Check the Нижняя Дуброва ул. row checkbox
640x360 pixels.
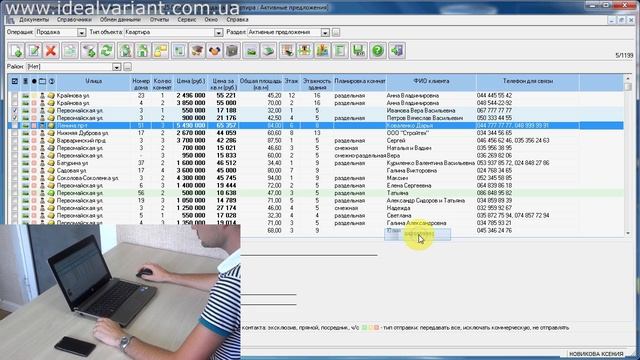coord(15,133)
